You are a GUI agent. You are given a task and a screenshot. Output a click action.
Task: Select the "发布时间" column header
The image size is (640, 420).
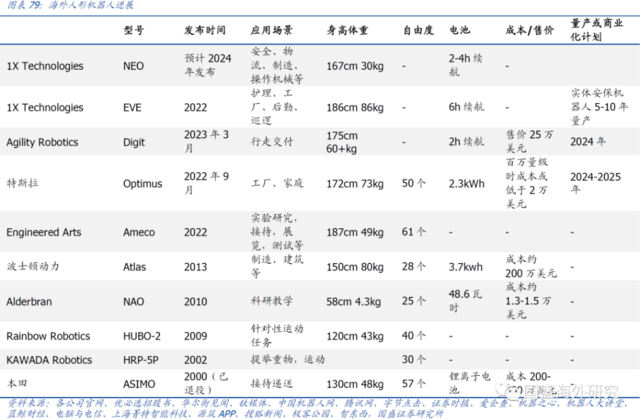point(205,30)
